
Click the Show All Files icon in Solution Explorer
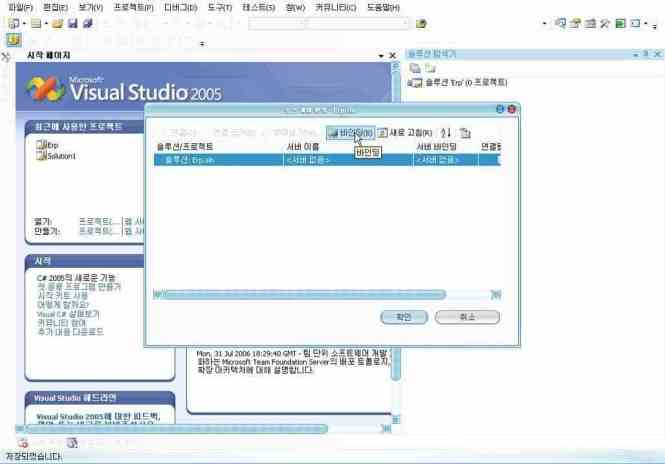(x=430, y=68)
